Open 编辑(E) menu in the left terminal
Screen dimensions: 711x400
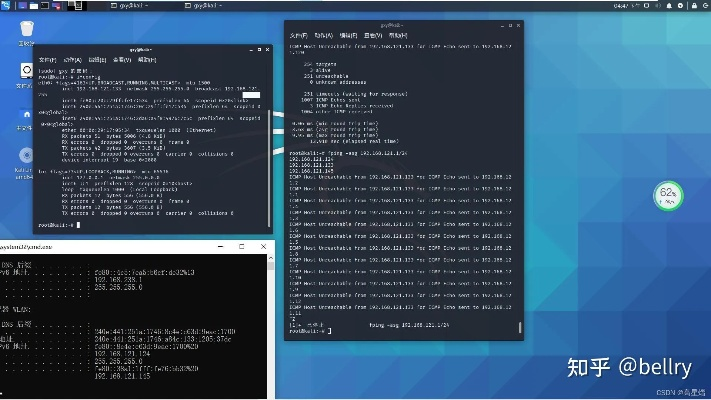(95, 60)
